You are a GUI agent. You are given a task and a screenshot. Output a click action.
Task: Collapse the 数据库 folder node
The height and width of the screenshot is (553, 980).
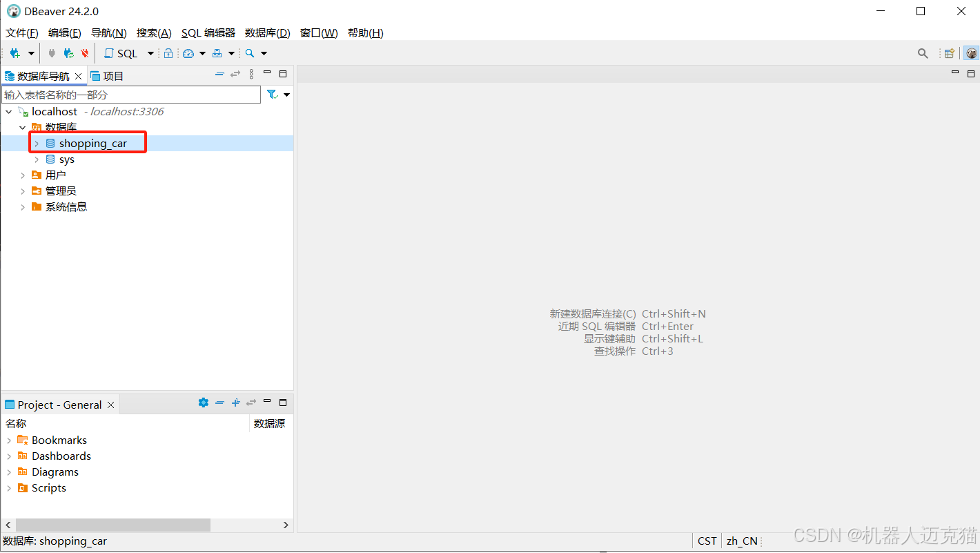tap(23, 127)
